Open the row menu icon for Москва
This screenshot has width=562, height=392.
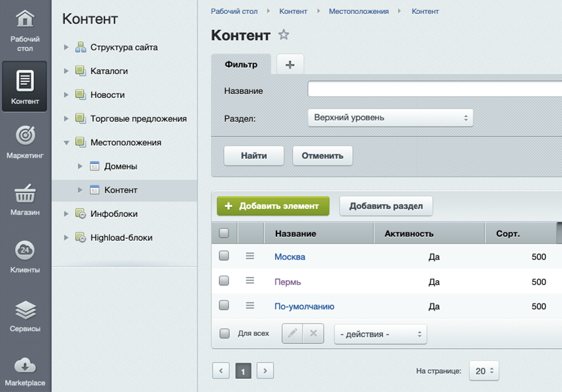coord(250,256)
